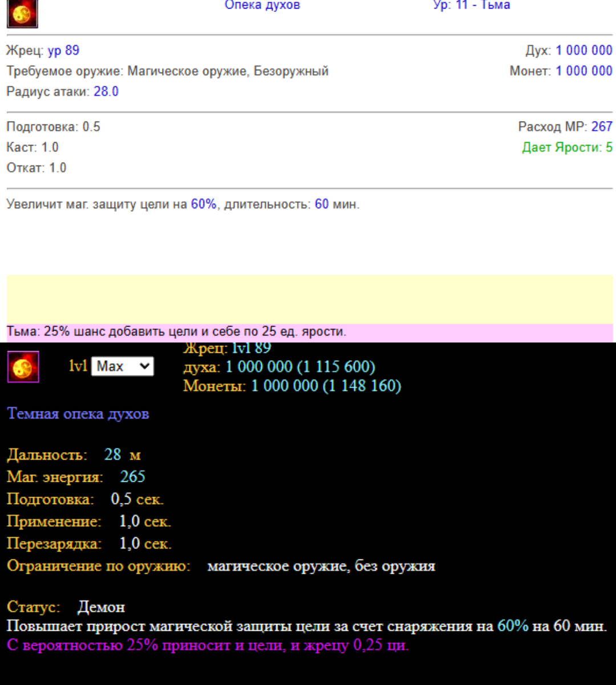This screenshot has height=685, width=616.
Task: Click the "Маг. энергия: 265" line
Action: [76, 477]
